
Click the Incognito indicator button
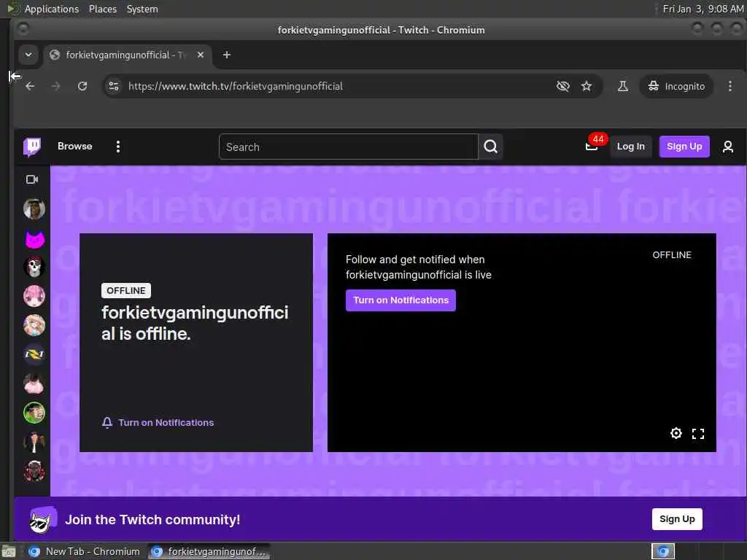point(676,86)
